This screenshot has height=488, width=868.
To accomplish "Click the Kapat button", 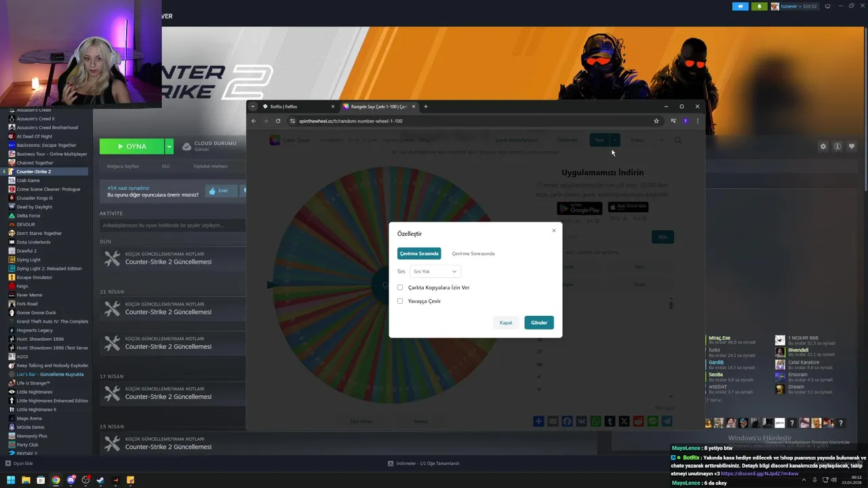I will [506, 323].
